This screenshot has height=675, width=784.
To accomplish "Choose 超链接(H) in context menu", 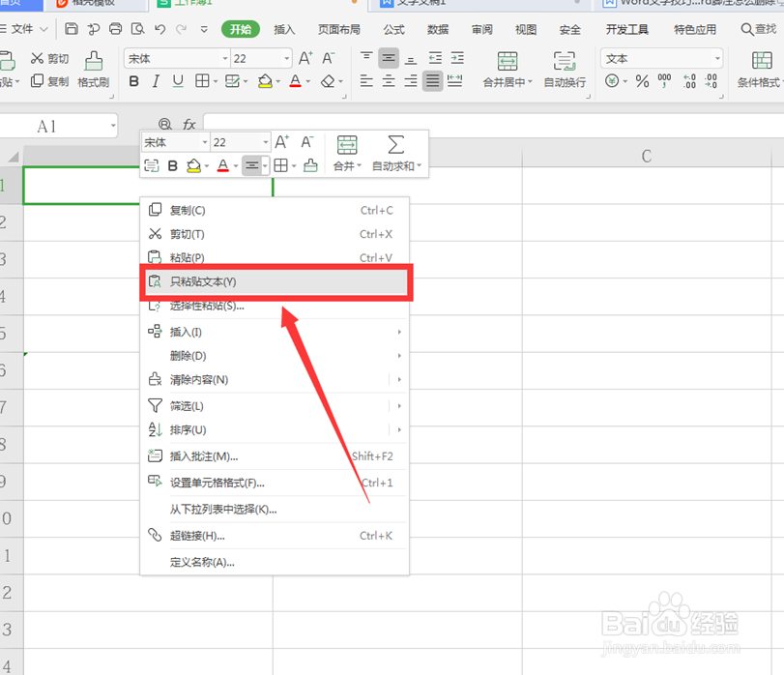I will [x=275, y=536].
